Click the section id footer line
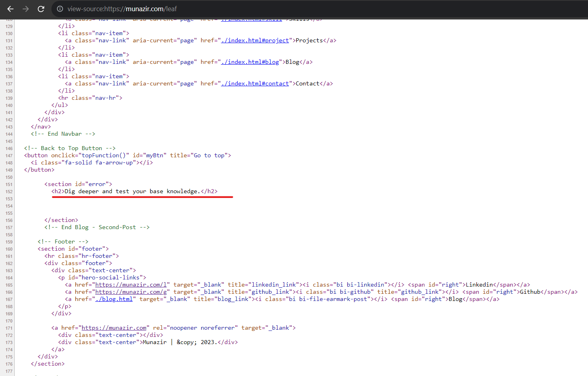Viewport: 588px width, 376px height. [74, 248]
